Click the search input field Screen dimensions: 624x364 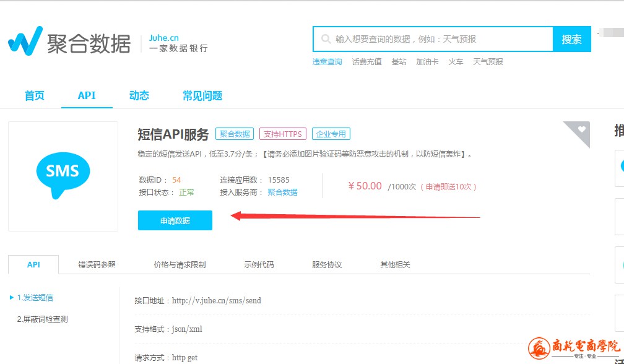440,39
